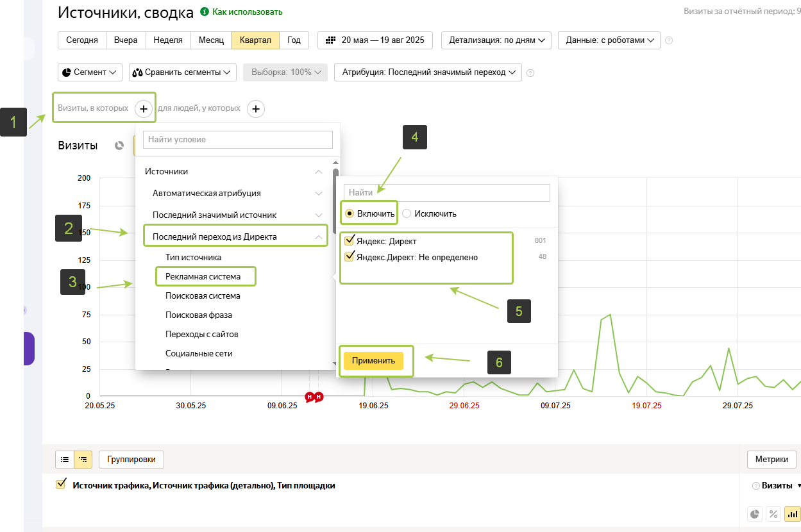The width and height of the screenshot is (801, 532).
Task: Select the 'Месяц' period tab
Action: pyautogui.click(x=211, y=40)
